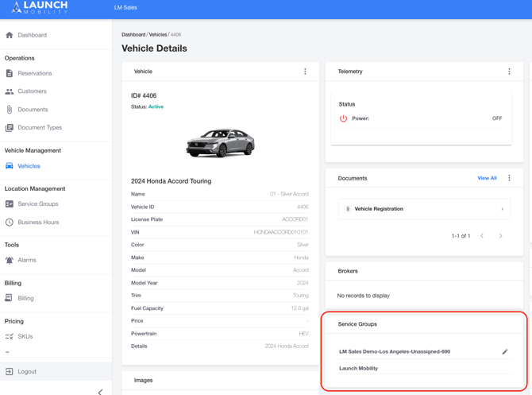The width and height of the screenshot is (532, 395).
Task: Click the Logout button
Action: click(x=56, y=372)
